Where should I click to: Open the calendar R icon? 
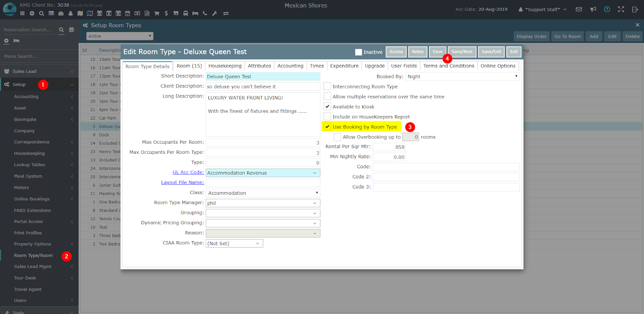tap(118, 13)
